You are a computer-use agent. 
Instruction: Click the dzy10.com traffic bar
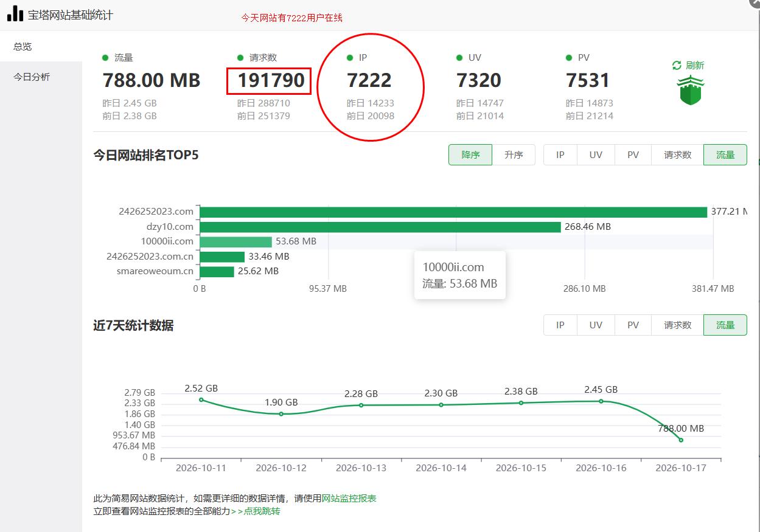pos(380,227)
